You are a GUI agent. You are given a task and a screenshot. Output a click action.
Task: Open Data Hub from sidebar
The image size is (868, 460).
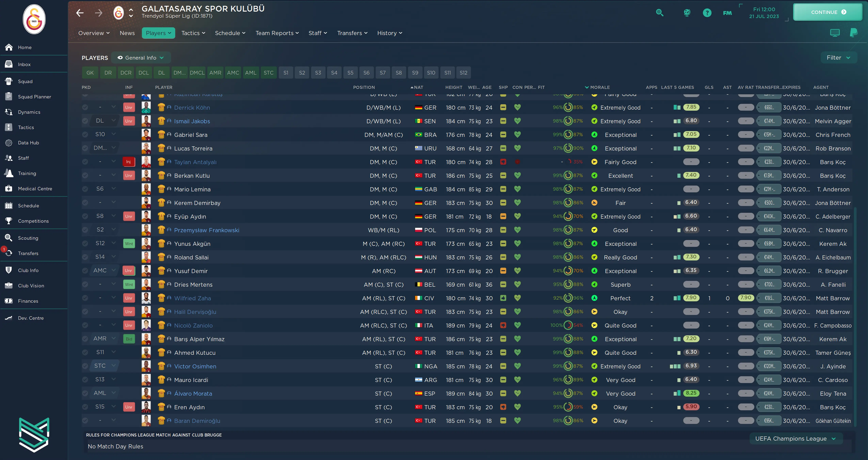(x=28, y=143)
